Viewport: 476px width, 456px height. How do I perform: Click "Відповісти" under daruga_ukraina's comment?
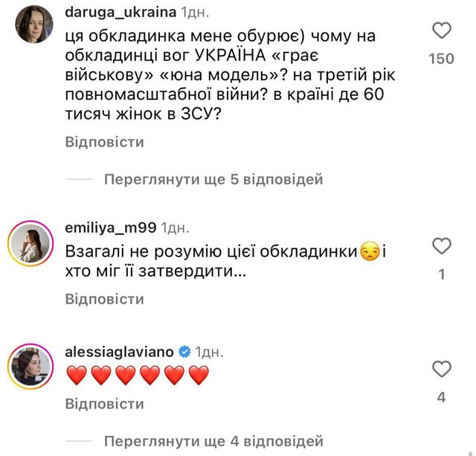[104, 142]
